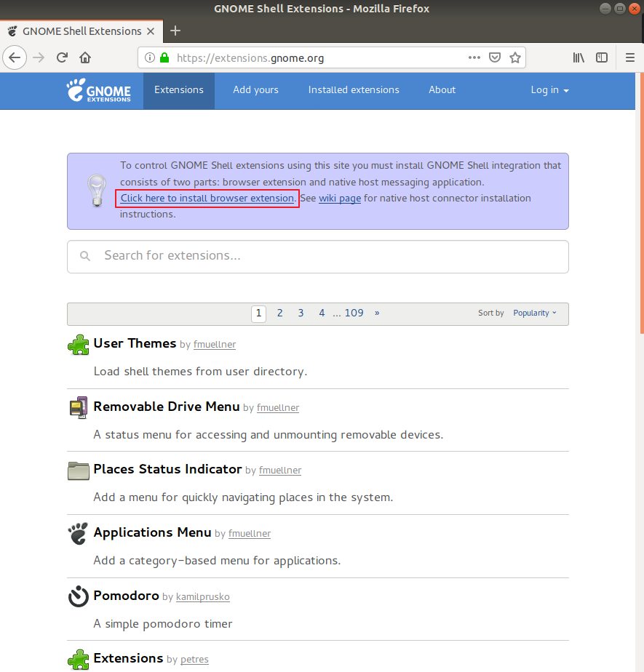Click the Firefox reload page icon
644x672 pixels.
pos(63,57)
